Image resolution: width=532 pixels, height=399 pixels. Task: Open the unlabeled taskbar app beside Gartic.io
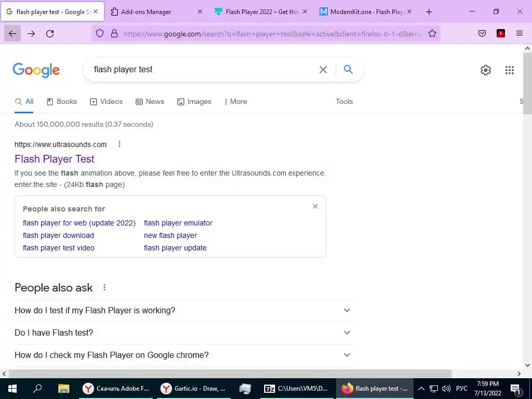coord(245,389)
